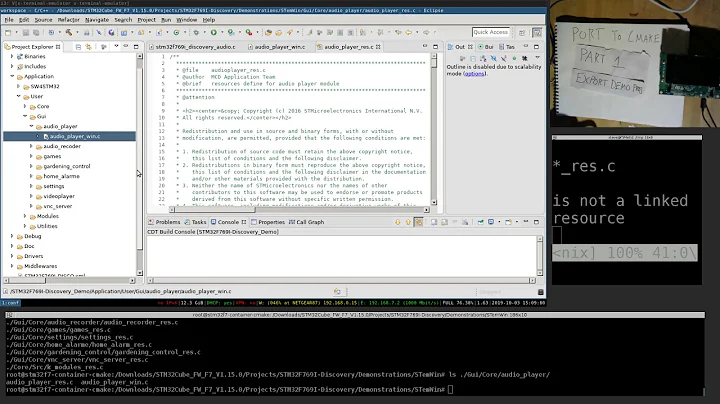Click the Display Selected Console icon
This screenshot has width=720, height=404.
pyautogui.click(x=491, y=222)
